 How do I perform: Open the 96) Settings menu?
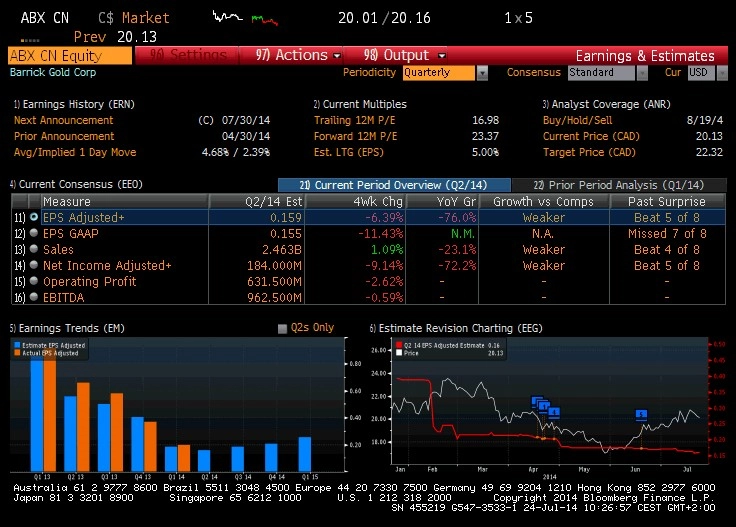point(187,55)
